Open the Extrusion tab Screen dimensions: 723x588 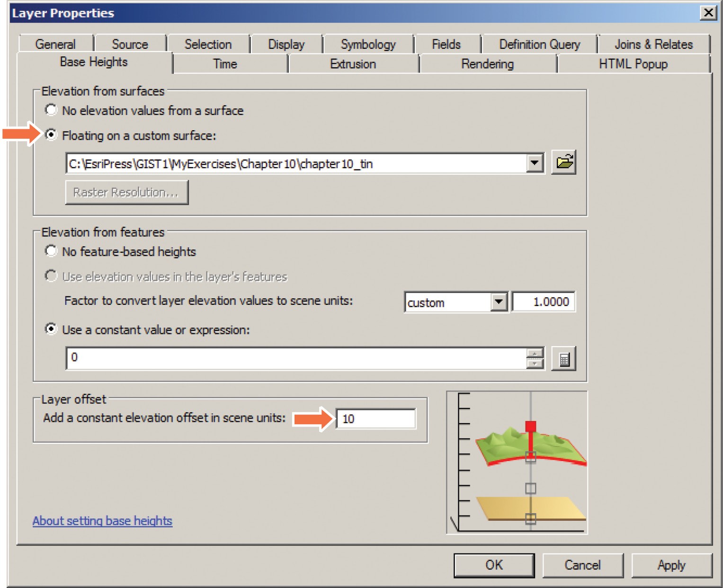[353, 64]
